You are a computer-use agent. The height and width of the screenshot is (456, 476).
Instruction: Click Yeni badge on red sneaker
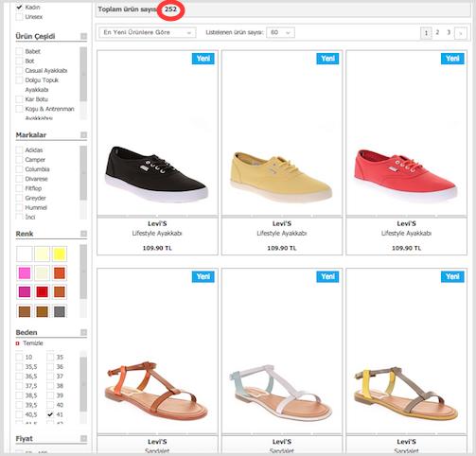452,59
